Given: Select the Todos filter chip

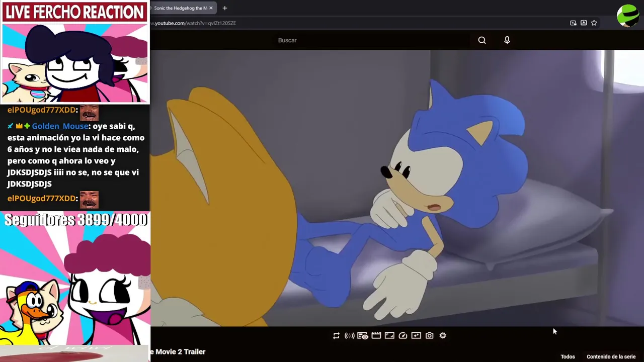Looking at the screenshot, I should tap(568, 357).
